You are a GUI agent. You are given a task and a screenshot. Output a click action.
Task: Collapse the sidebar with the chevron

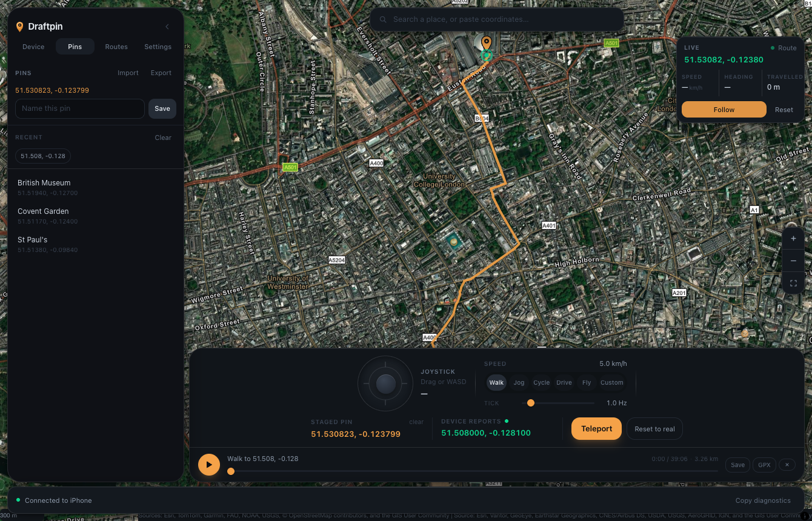(167, 27)
